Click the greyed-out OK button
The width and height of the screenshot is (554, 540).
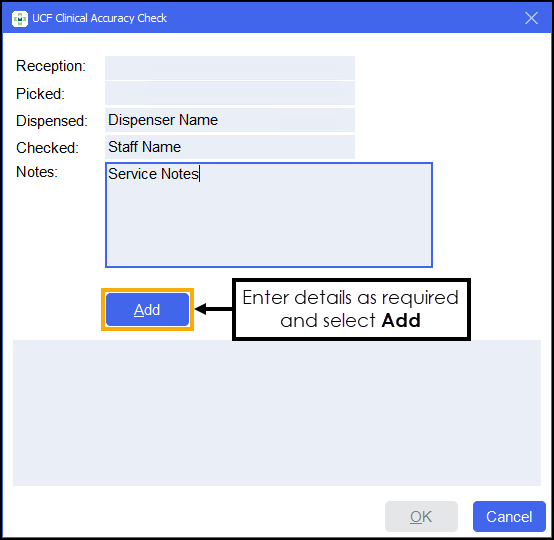tap(421, 516)
